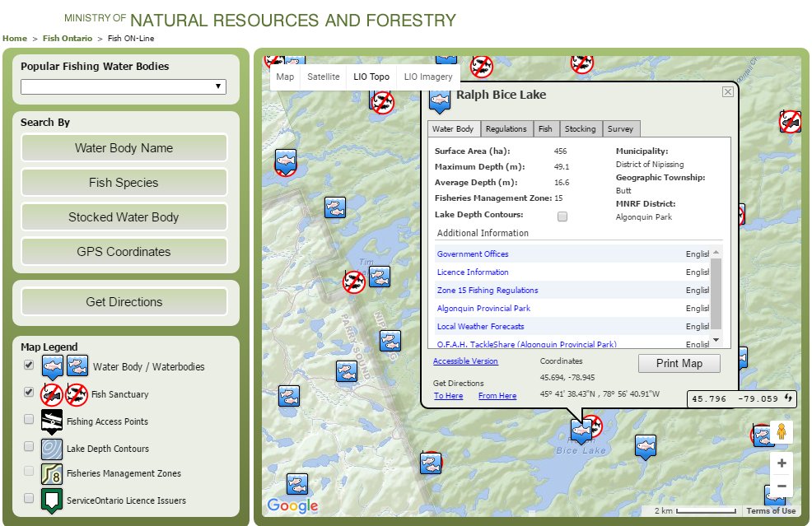The image size is (812, 526).
Task: Click Fisheries Management Zones legend icon
Action: pyautogui.click(x=52, y=473)
